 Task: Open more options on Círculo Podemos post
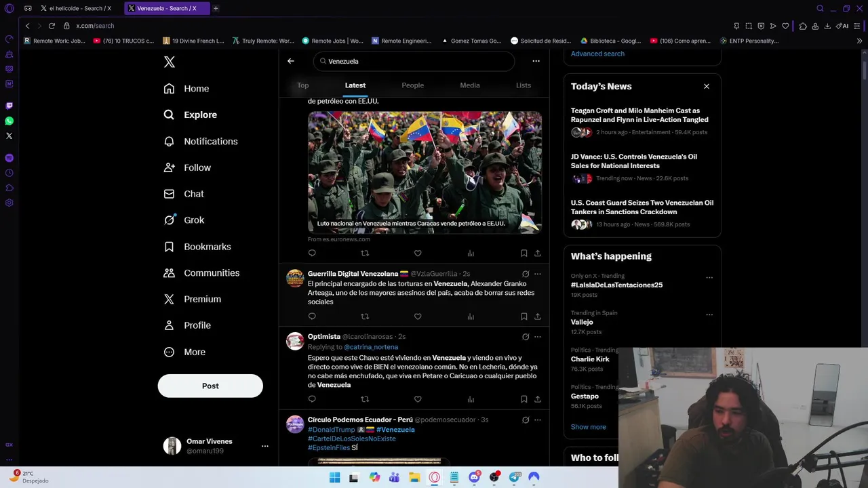pos(538,420)
